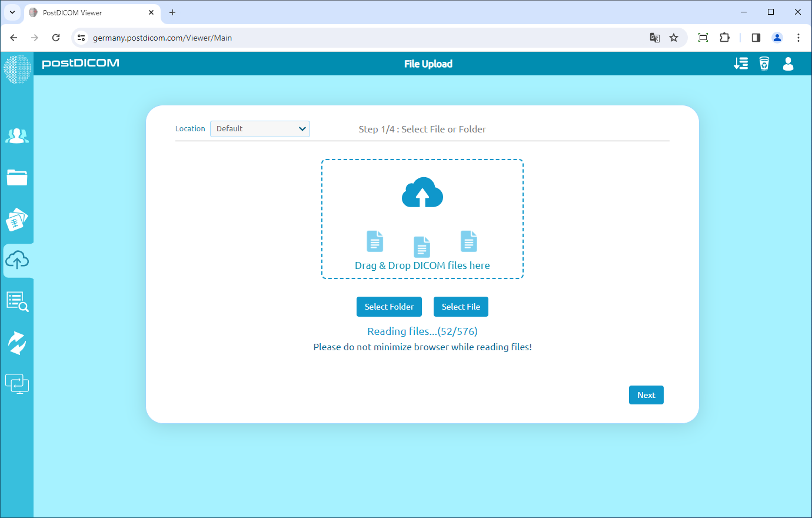Click the Next button
Viewport: 812px width, 518px height.
(646, 395)
